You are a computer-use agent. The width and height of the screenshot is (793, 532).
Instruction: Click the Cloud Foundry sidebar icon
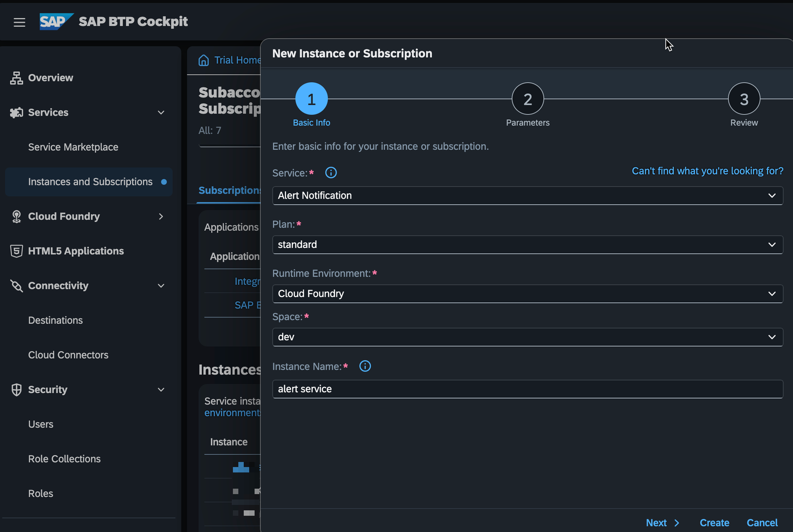[16, 216]
